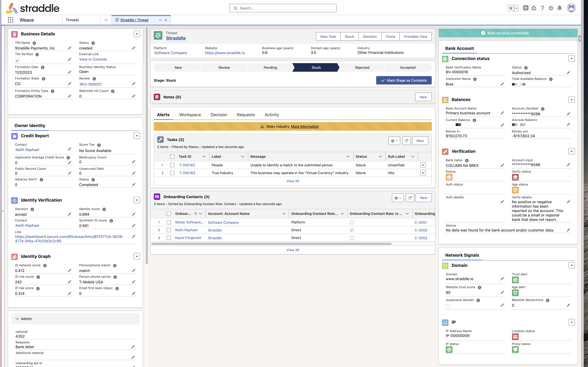Image resolution: width=588 pixels, height=367 pixels.
Task: Open the notifications bell icon
Action: (560, 8)
